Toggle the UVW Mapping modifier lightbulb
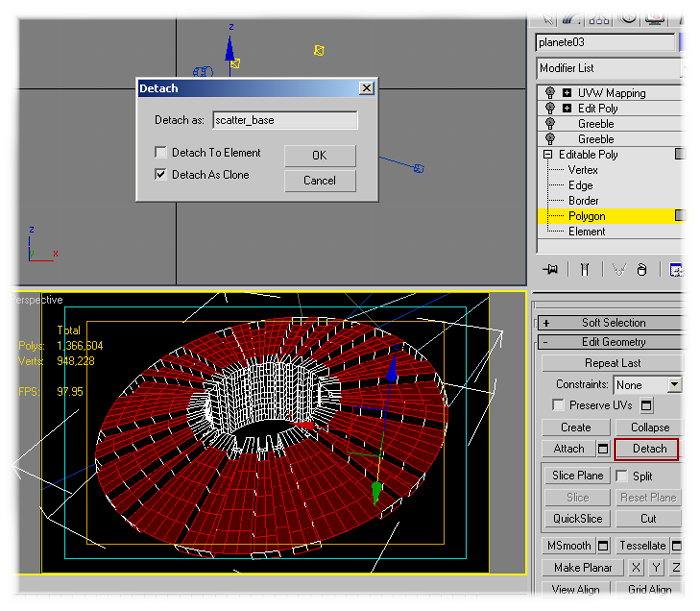 coord(548,93)
